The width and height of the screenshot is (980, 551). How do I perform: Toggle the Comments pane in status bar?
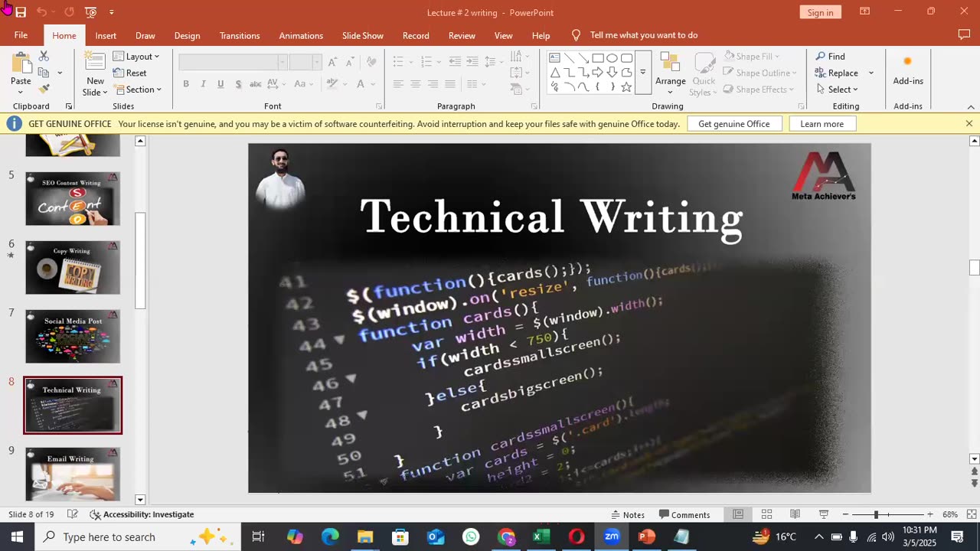click(x=684, y=514)
